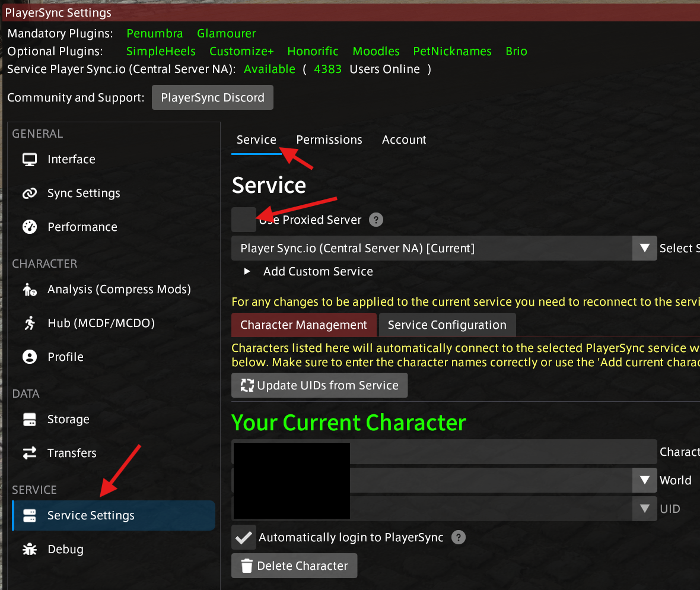Click help icon next to Use Proxied Server
Image resolution: width=700 pixels, height=590 pixels.
(x=376, y=220)
